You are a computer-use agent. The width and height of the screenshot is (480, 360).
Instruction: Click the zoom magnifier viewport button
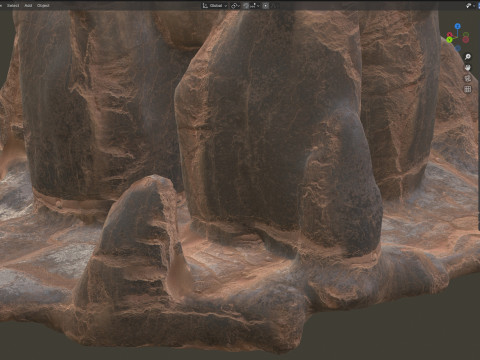468,57
